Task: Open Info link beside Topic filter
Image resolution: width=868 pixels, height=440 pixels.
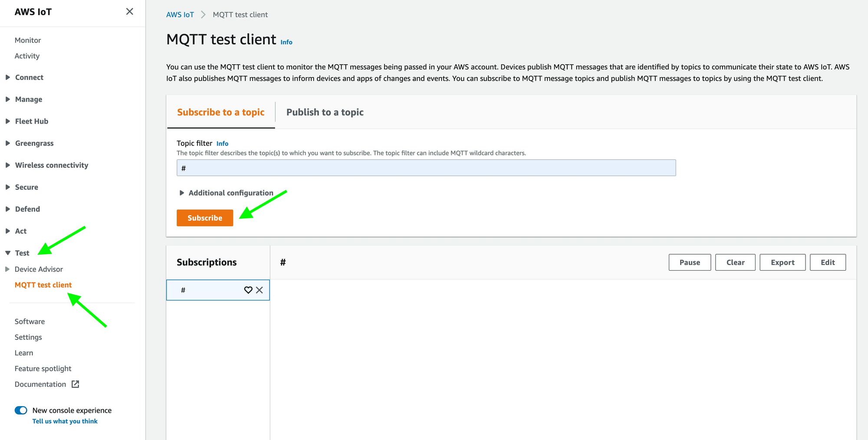Action: 222,144
